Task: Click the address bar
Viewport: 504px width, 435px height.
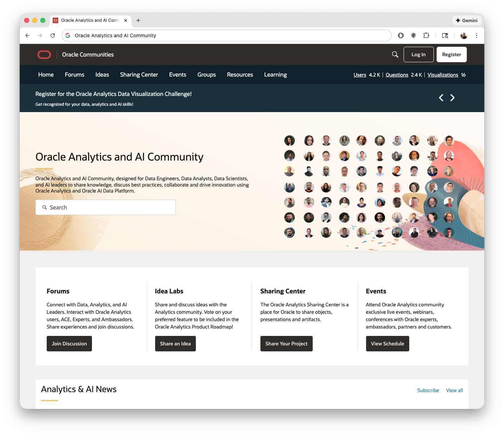Action: point(226,35)
